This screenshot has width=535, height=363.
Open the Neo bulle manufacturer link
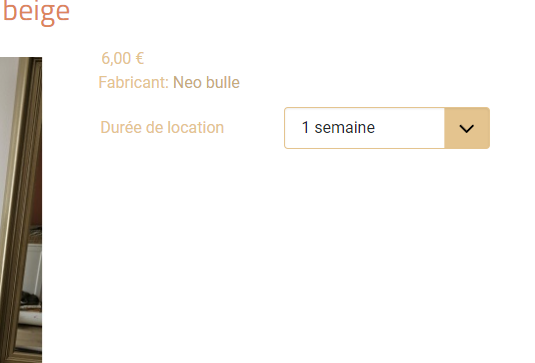(x=206, y=83)
